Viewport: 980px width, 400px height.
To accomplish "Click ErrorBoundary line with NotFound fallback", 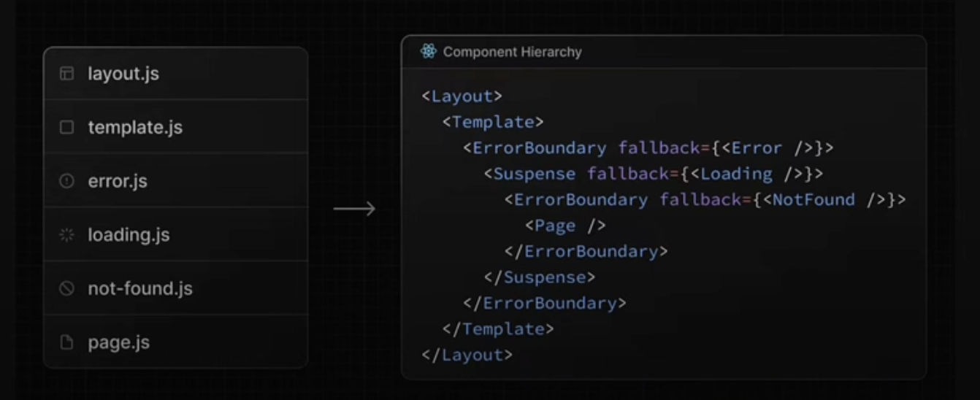I will (705, 200).
